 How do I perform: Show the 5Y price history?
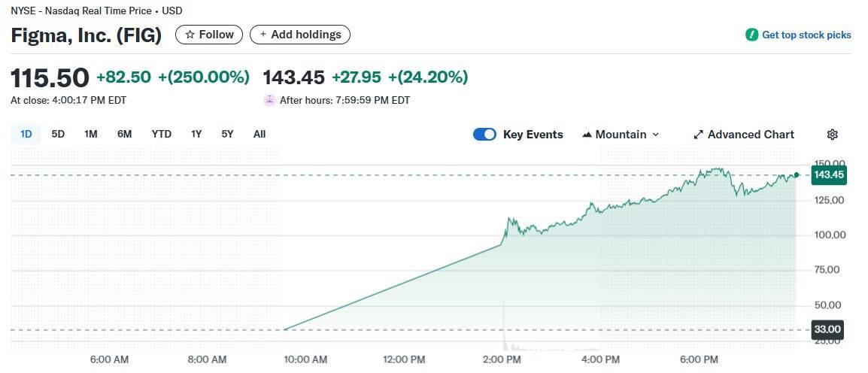point(227,134)
